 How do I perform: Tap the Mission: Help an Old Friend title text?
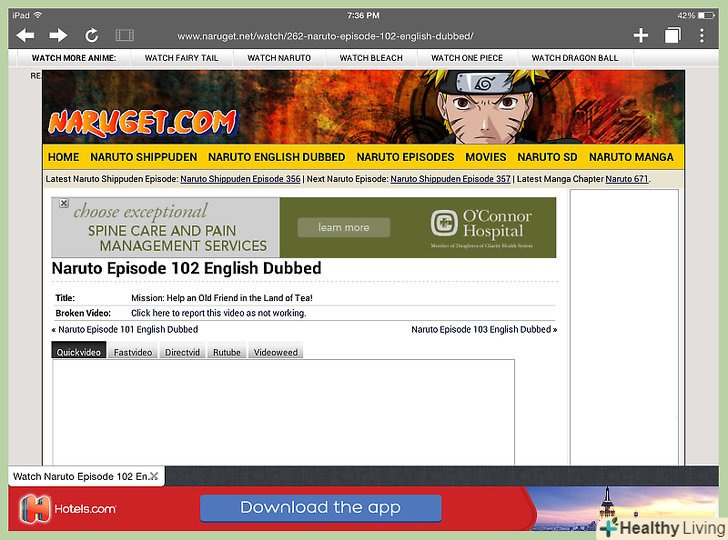pos(222,298)
